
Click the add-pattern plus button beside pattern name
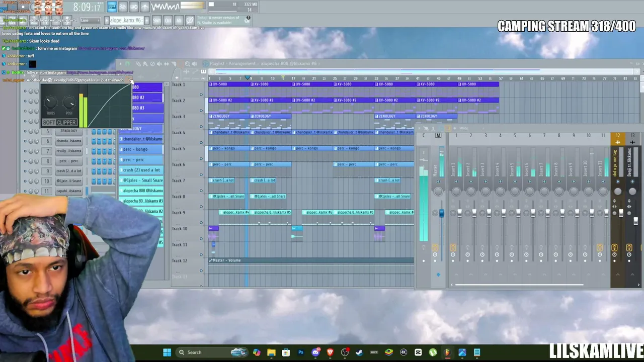click(146, 21)
